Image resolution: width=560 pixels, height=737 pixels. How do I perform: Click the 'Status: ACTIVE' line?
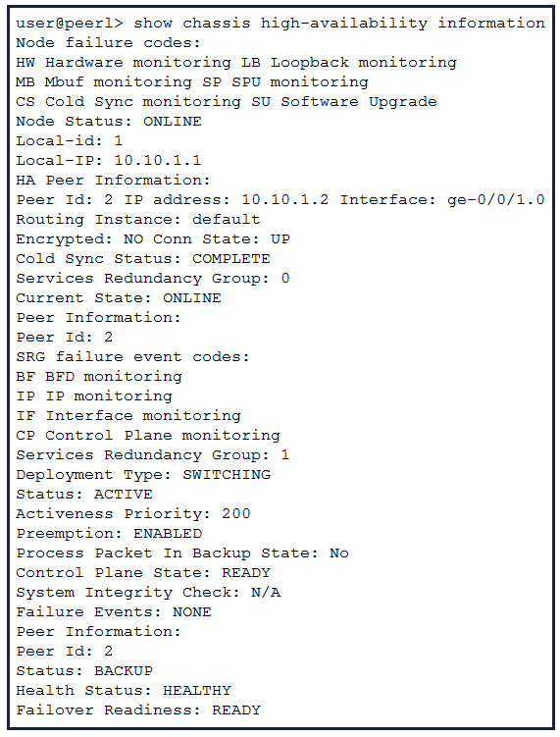[84, 495]
